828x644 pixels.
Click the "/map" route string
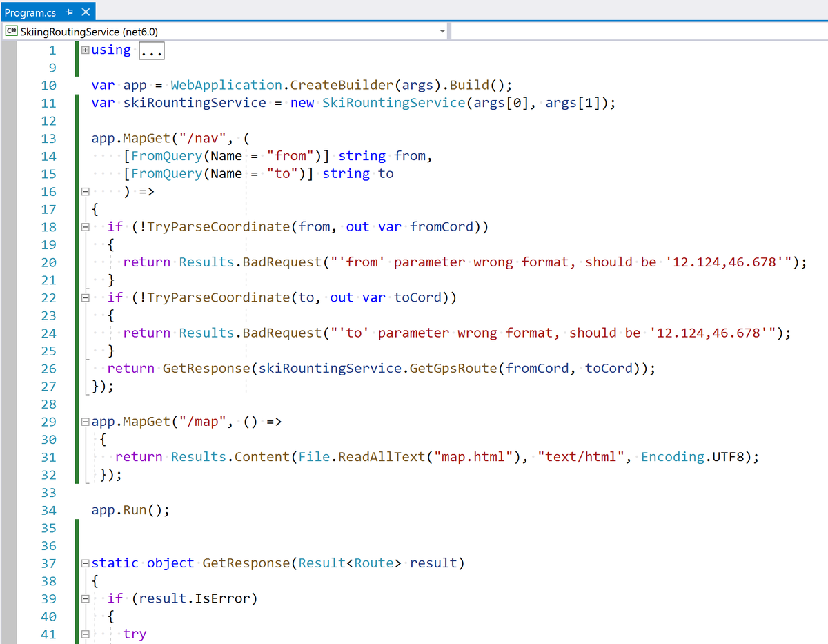coord(202,421)
